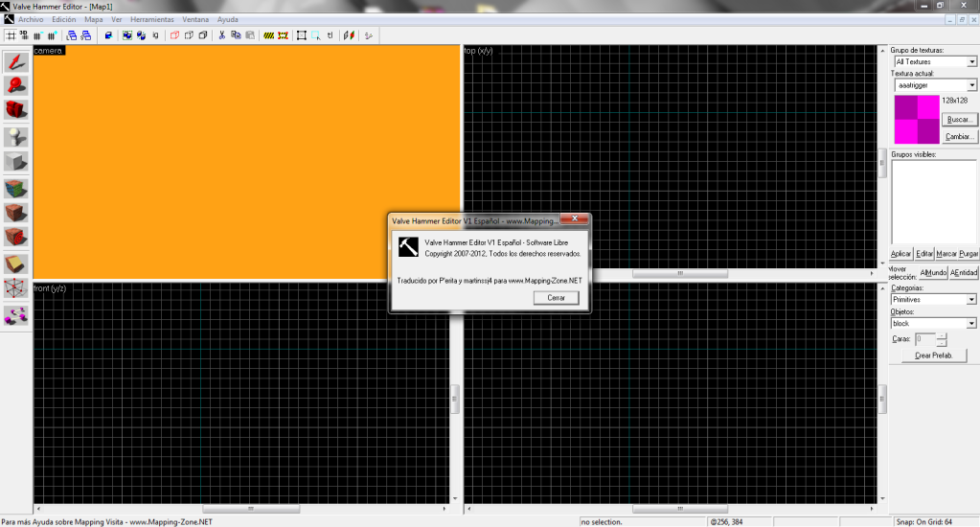Select the Vertex manipulation tool
The image size is (980, 527).
(16, 288)
